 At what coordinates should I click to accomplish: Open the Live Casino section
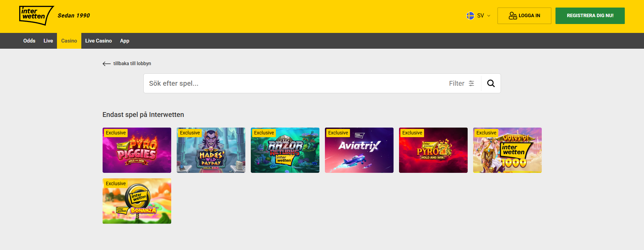[x=98, y=41]
